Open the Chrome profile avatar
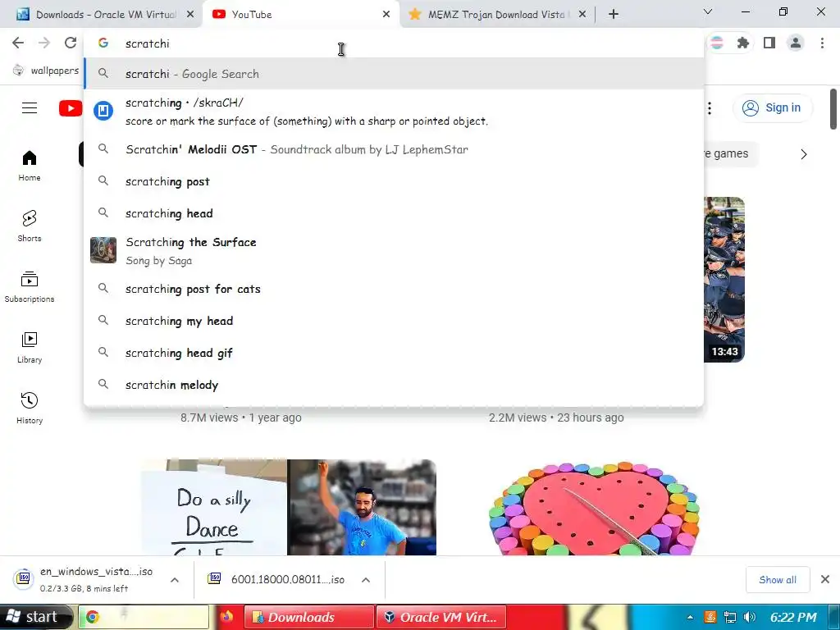Screen dimensions: 840x630 tap(796, 43)
